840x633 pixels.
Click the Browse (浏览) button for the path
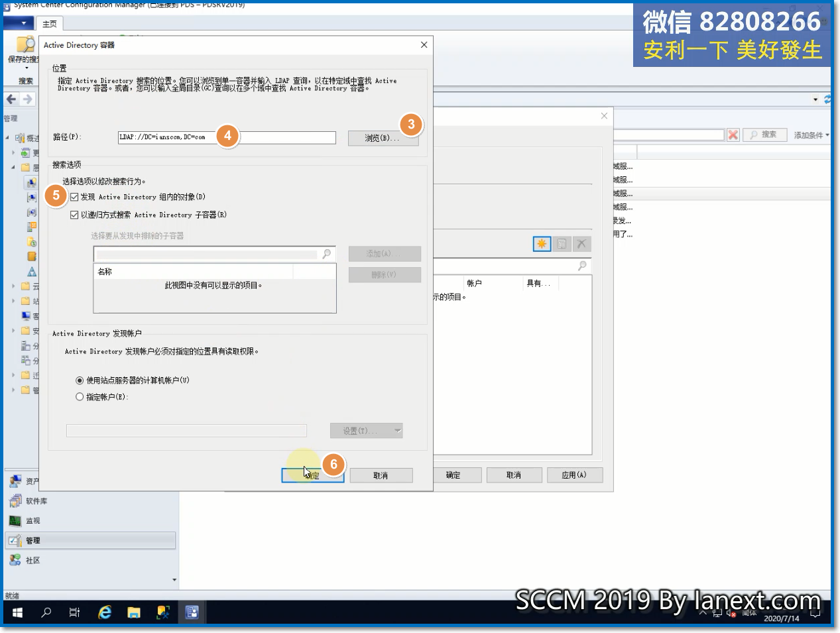coord(383,138)
